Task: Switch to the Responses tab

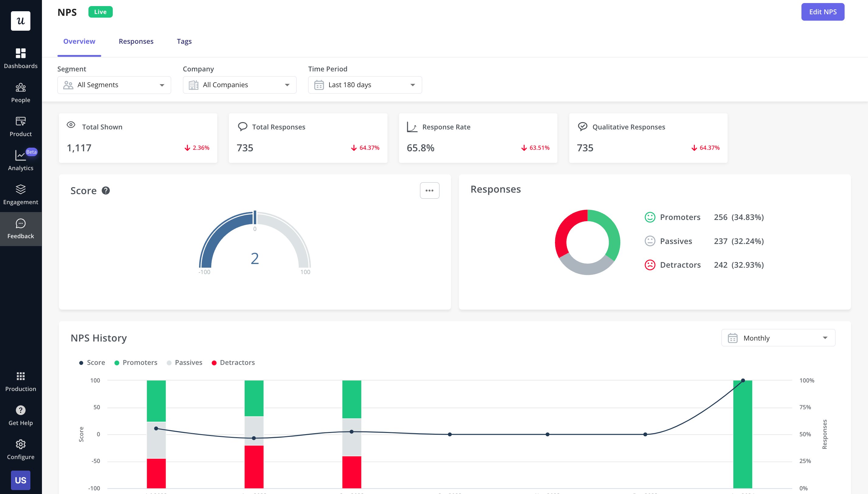Action: pyautogui.click(x=136, y=41)
